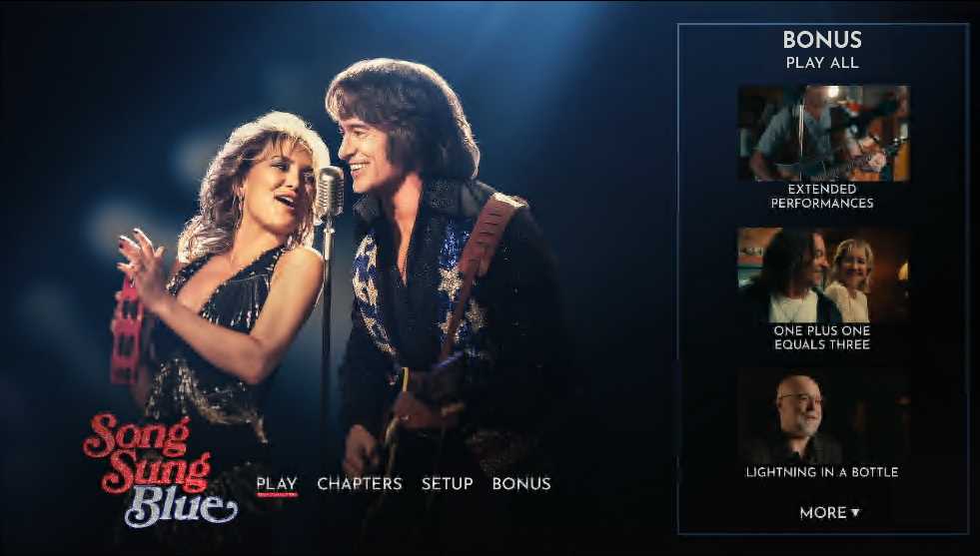Open the CHAPTERS menu
Viewport: 980px width, 556px height.
pyautogui.click(x=360, y=483)
